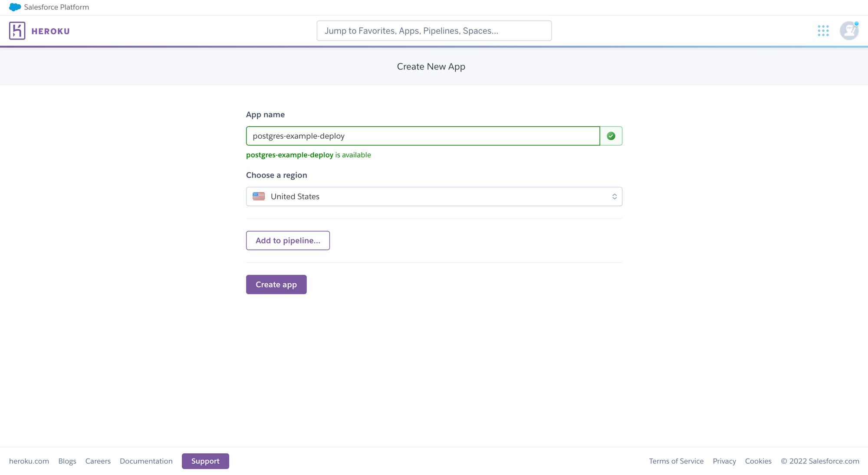The image size is (868, 475).
Task: Open the Blogs footer link
Action: [67, 461]
